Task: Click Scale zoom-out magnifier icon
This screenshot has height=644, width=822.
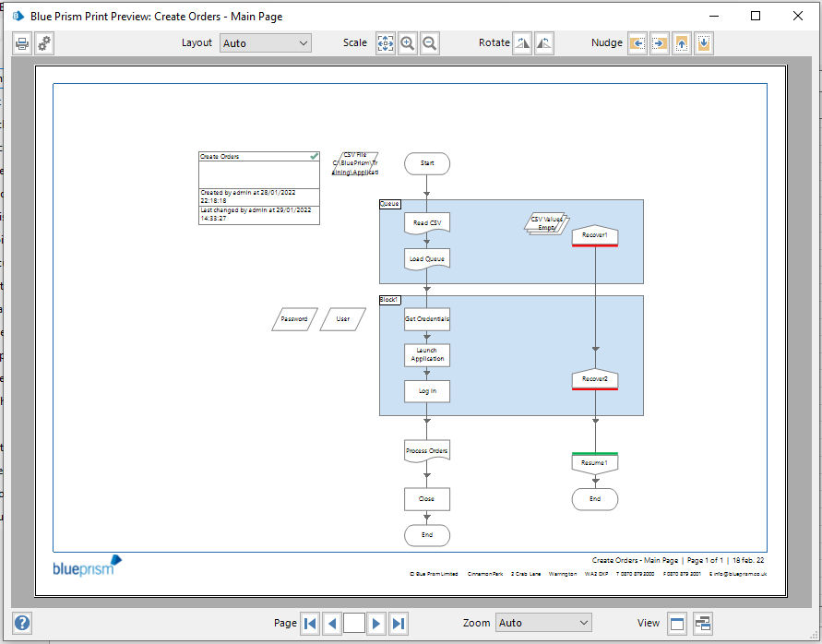Action: click(x=429, y=43)
